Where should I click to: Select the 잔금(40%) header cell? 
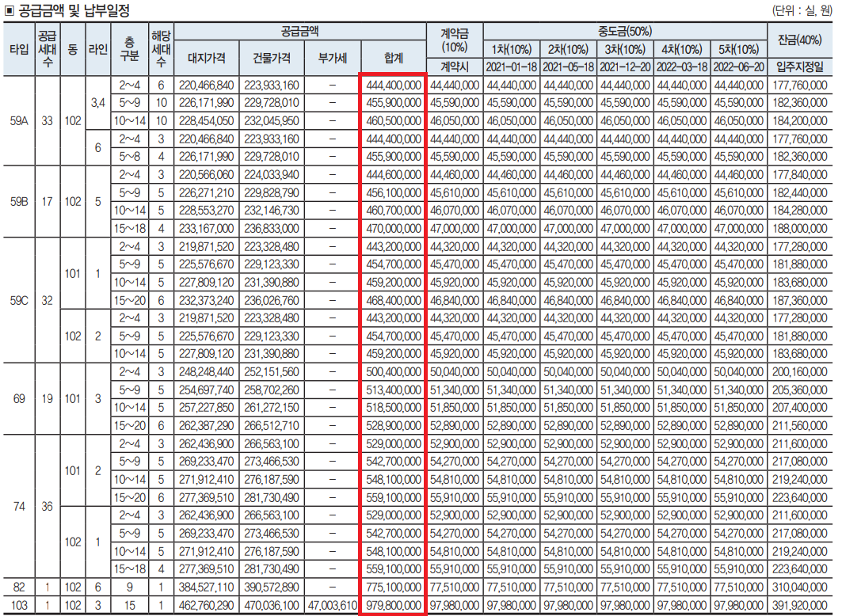tap(799, 40)
